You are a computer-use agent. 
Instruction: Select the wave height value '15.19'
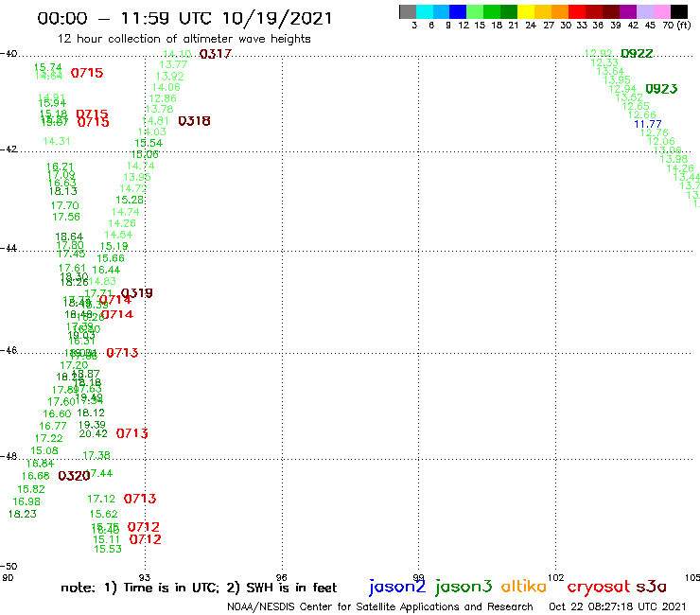[114, 246]
